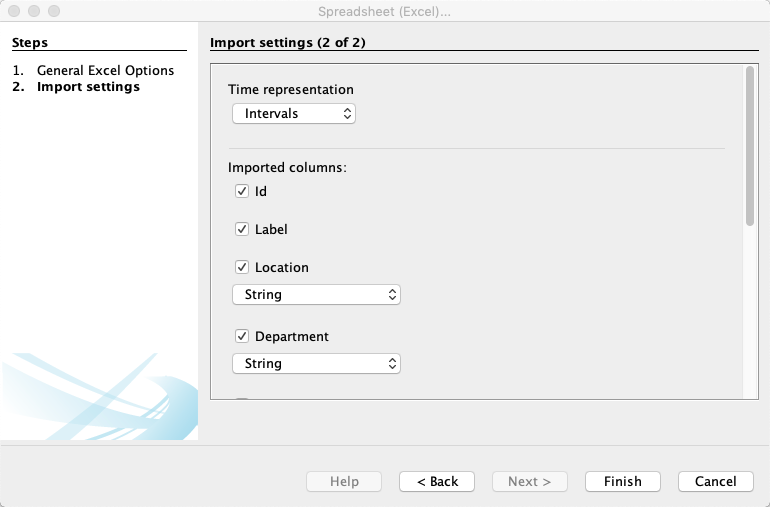Click the partially visible checkbox below Department

click(x=242, y=399)
